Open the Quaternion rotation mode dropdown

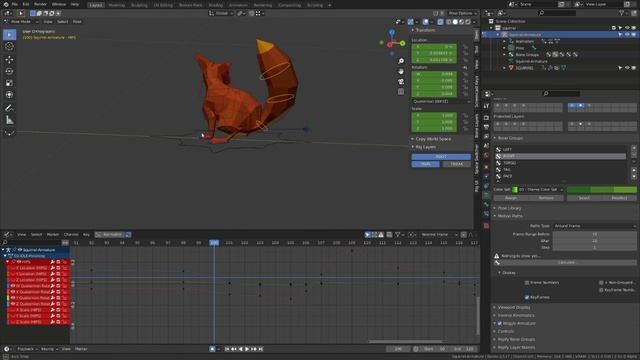pyautogui.click(x=441, y=101)
